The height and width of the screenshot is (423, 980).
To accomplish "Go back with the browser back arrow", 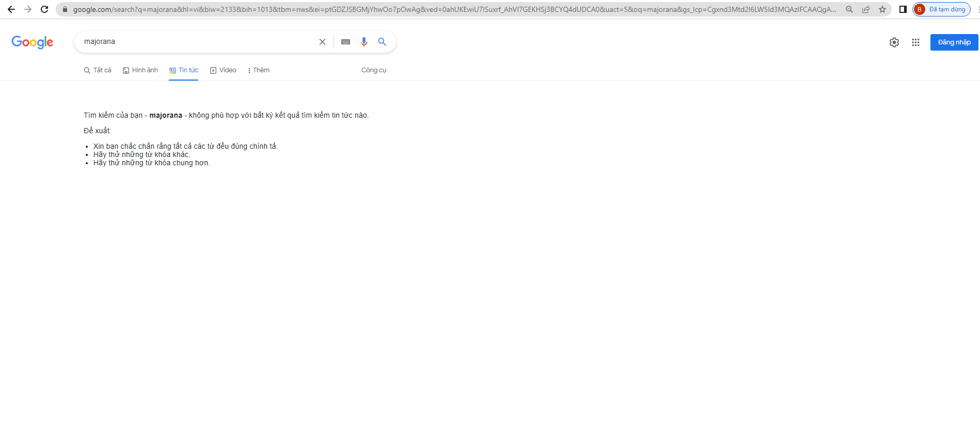I will click(11, 9).
